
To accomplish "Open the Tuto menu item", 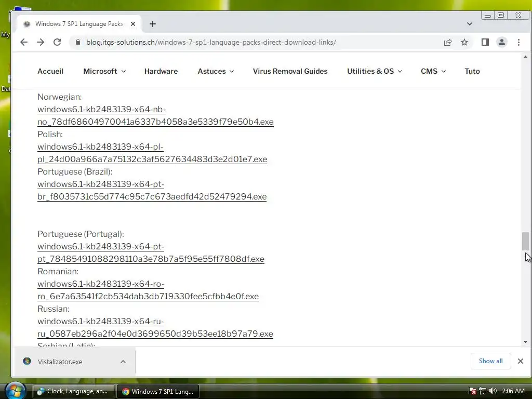I will 472,71.
